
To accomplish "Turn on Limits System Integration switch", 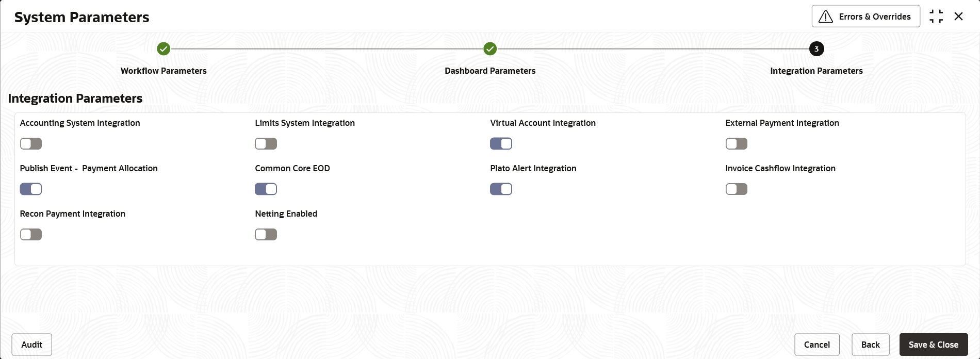I will [266, 144].
